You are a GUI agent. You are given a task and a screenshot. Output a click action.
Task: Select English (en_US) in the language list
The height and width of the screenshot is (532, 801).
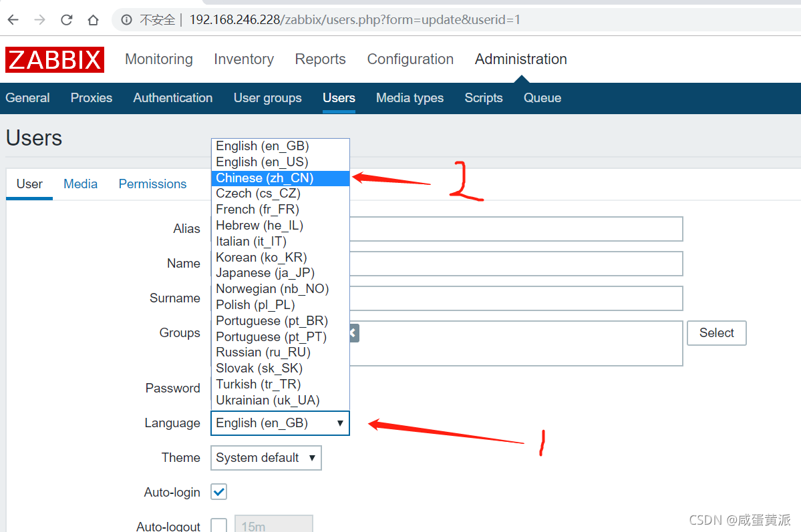point(281,162)
